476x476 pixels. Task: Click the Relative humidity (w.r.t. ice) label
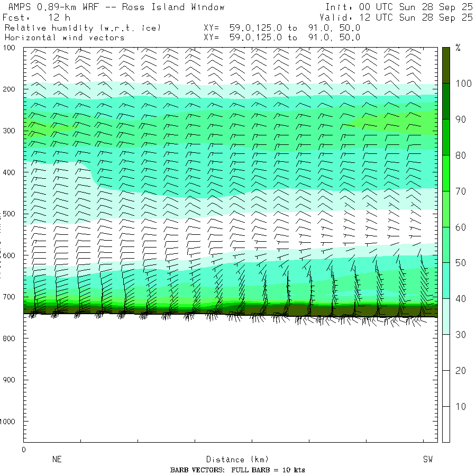83,28
